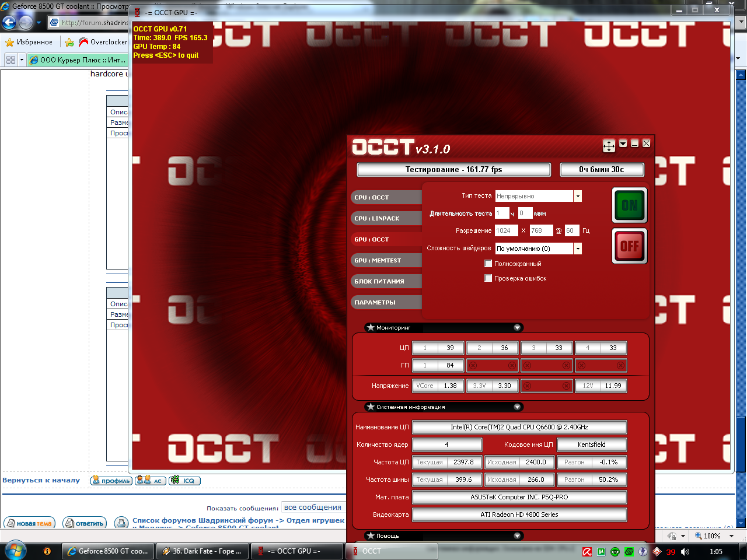Collapse the Системная информация section arrow
This screenshot has height=560, width=747.
517,407
